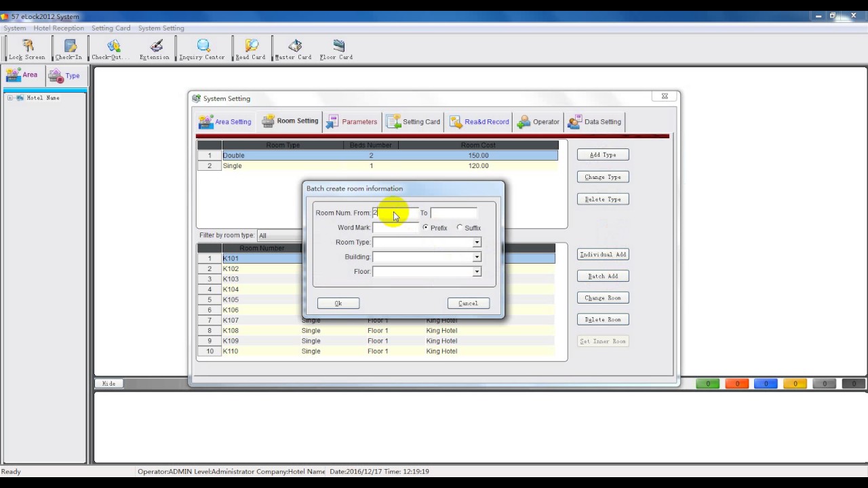Image resolution: width=868 pixels, height=488 pixels.
Task: Click the Delete Room button
Action: [x=603, y=320]
